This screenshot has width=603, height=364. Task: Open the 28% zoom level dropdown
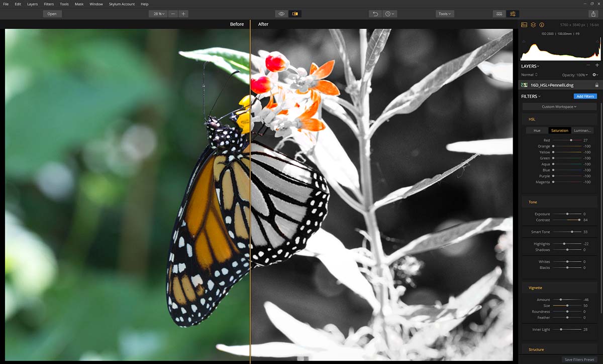point(157,14)
